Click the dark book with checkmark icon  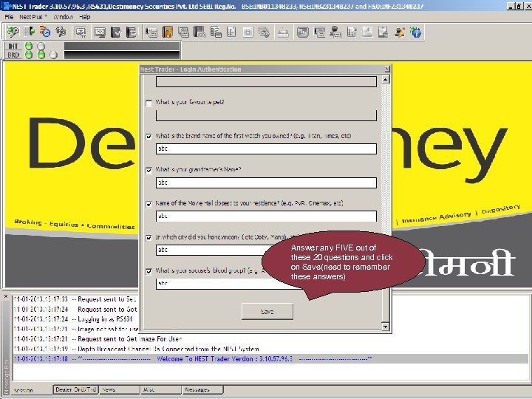pos(116,33)
